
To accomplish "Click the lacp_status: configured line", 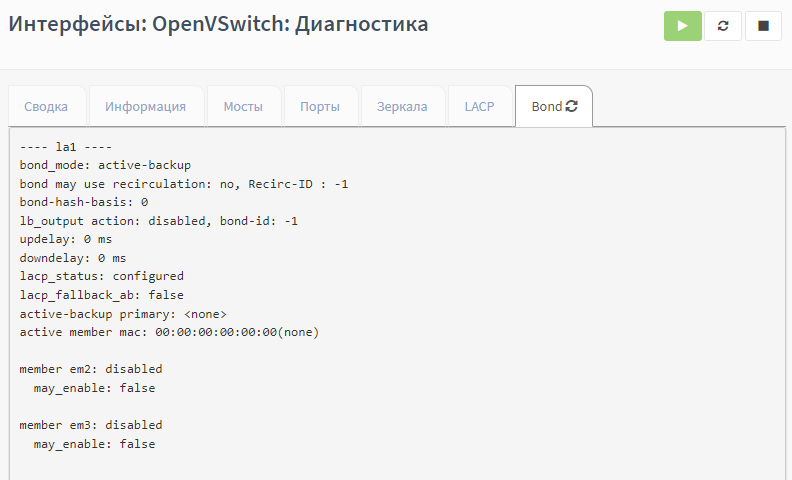I will 102,276.
